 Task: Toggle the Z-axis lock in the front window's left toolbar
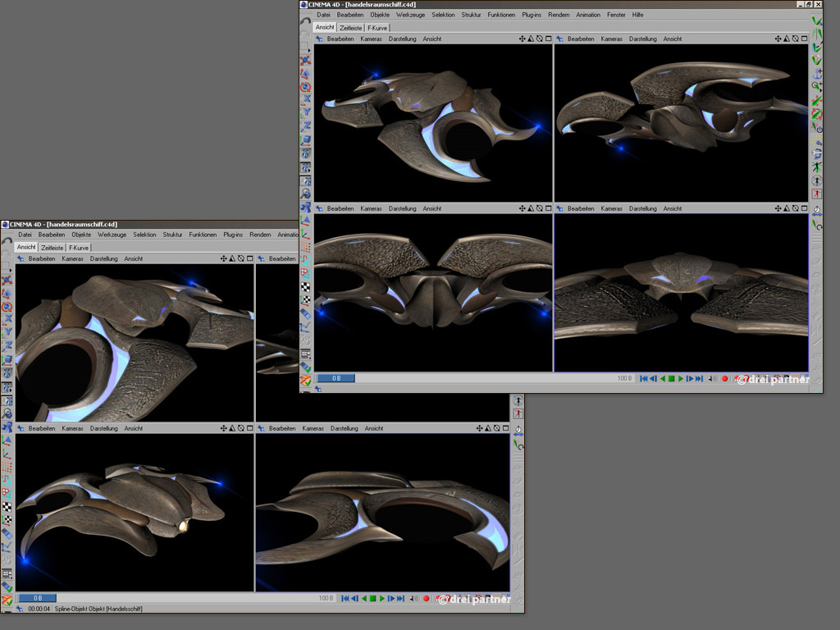tap(7, 345)
